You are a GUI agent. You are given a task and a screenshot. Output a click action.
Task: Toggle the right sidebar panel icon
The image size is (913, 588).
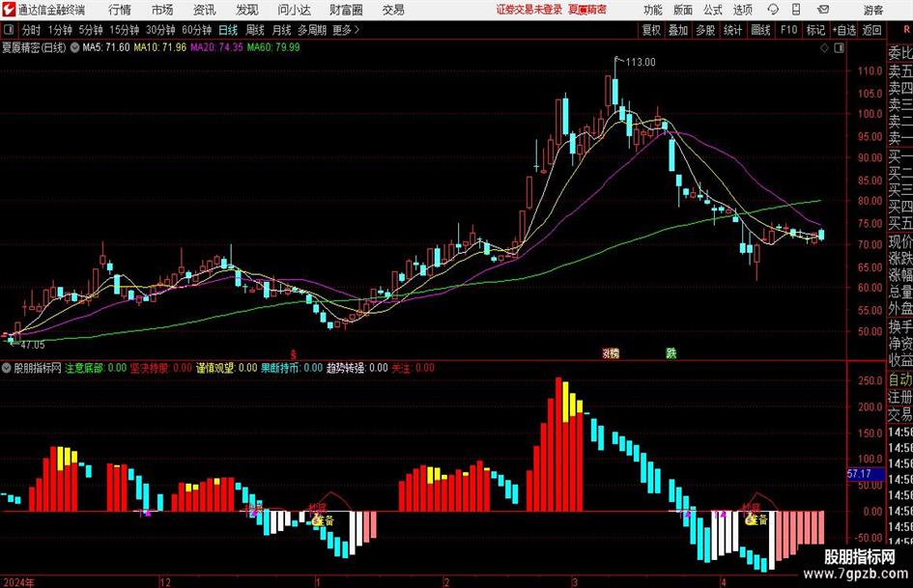(x=839, y=47)
